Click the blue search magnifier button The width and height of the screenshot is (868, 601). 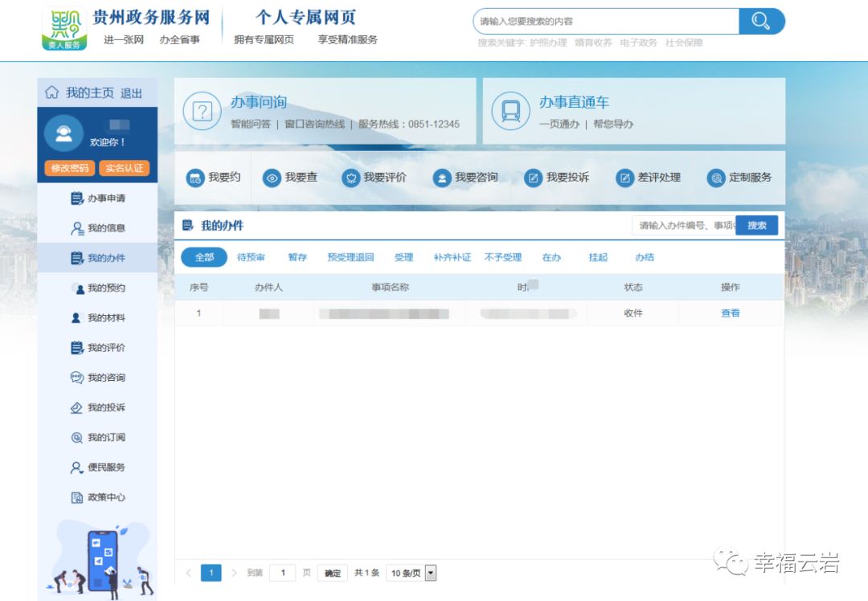point(761,21)
